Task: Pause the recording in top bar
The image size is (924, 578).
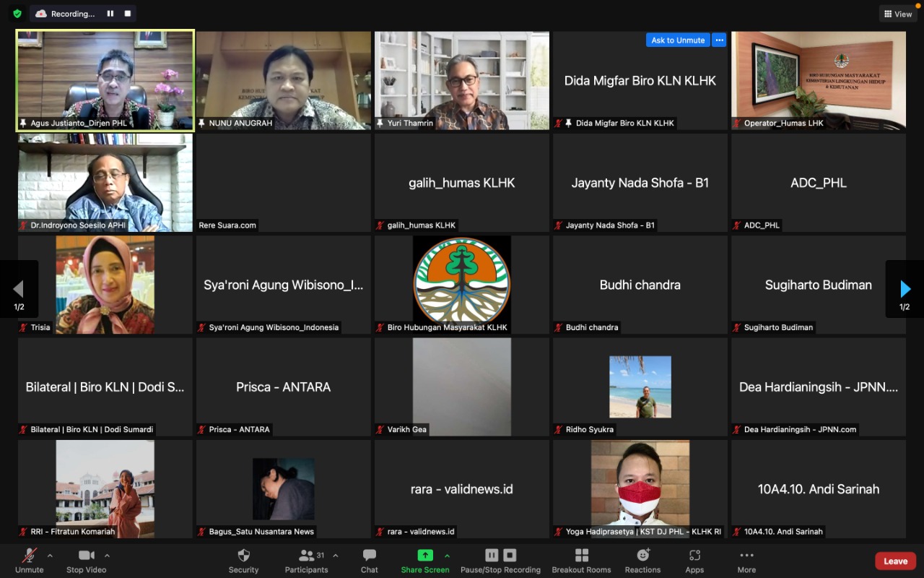Action: click(110, 14)
